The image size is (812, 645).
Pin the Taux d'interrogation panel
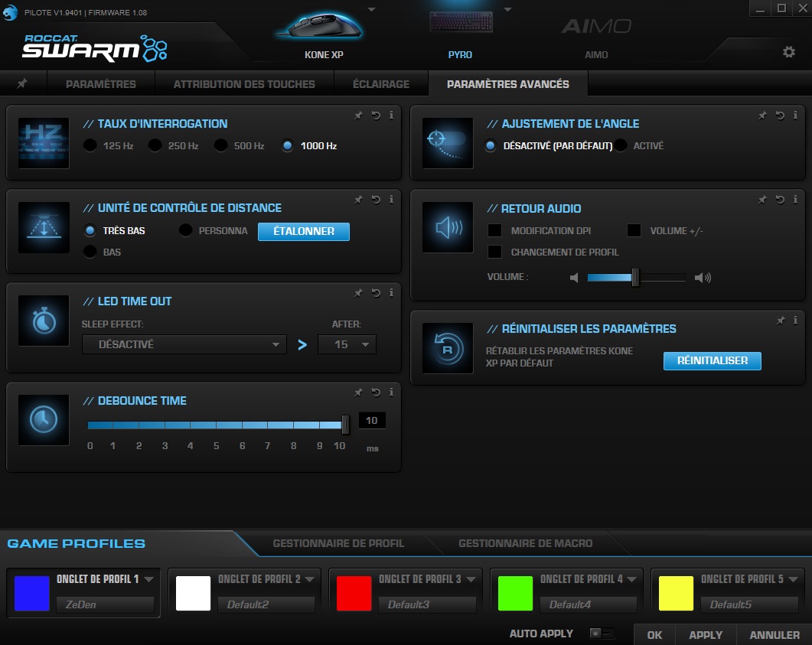point(358,116)
